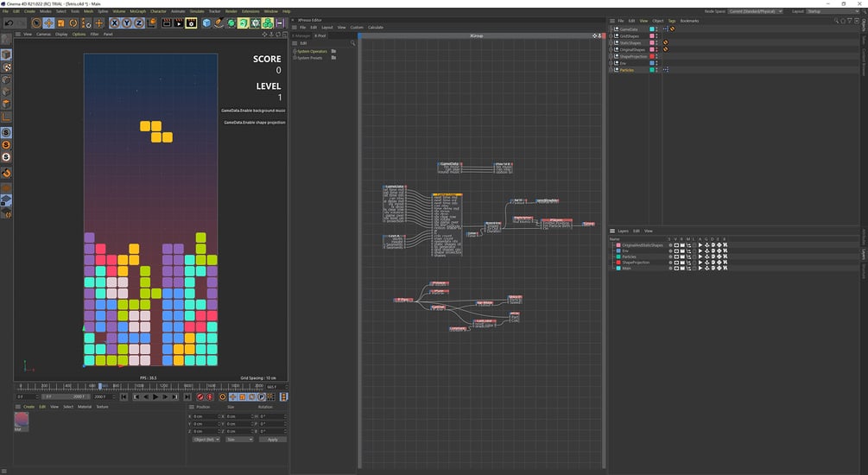
Task: Expand the System Operators tree node
Action: tap(295, 51)
